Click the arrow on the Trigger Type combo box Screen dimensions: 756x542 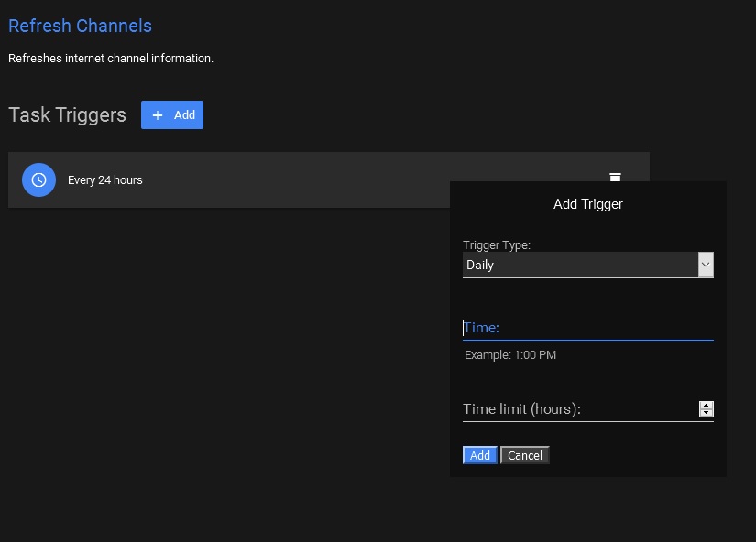(706, 265)
